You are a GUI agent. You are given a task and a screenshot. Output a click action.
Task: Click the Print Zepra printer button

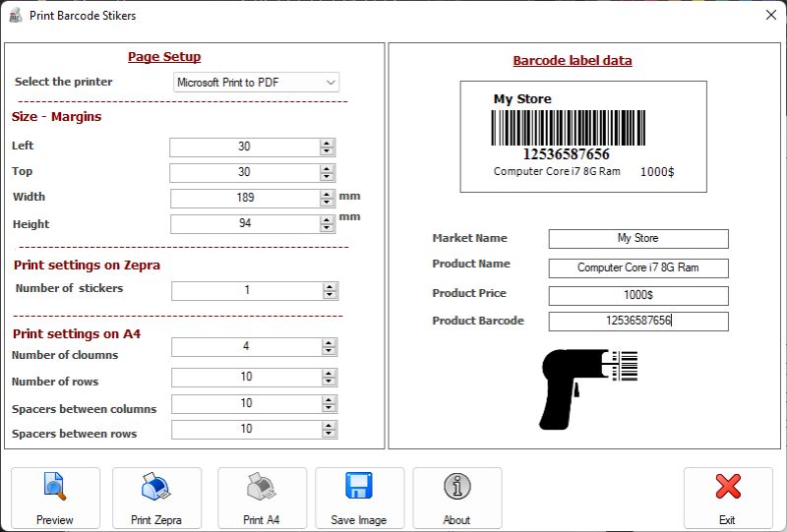(156, 498)
